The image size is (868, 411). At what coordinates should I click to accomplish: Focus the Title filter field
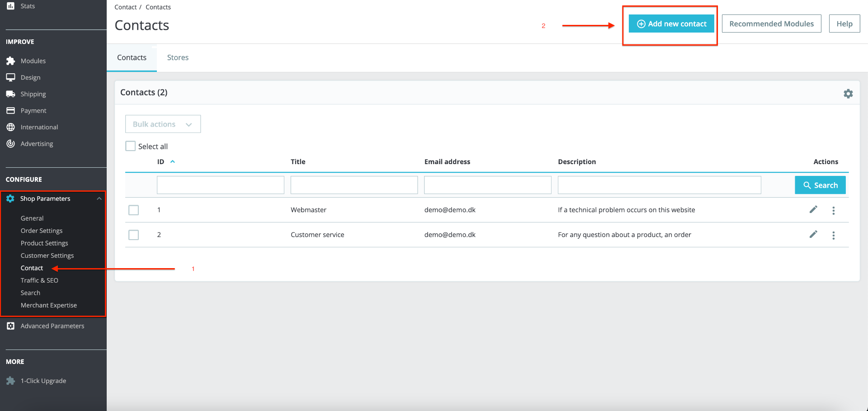tap(354, 185)
